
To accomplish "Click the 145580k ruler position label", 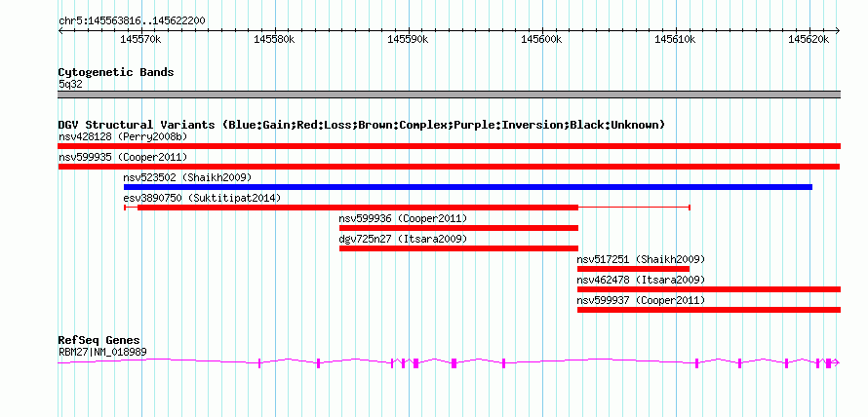I will point(274,39).
